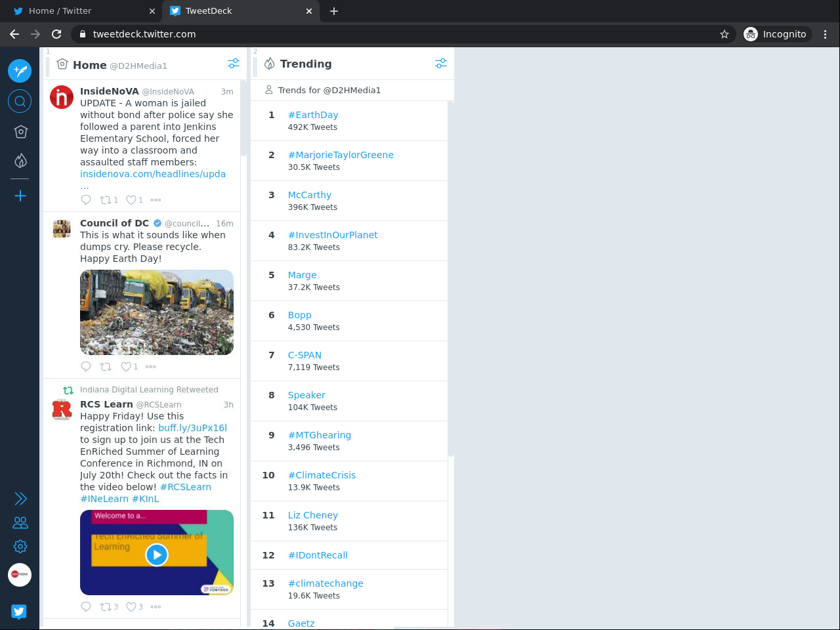The image size is (840, 630).
Task: Play the RCS Learn video
Action: pyautogui.click(x=157, y=555)
